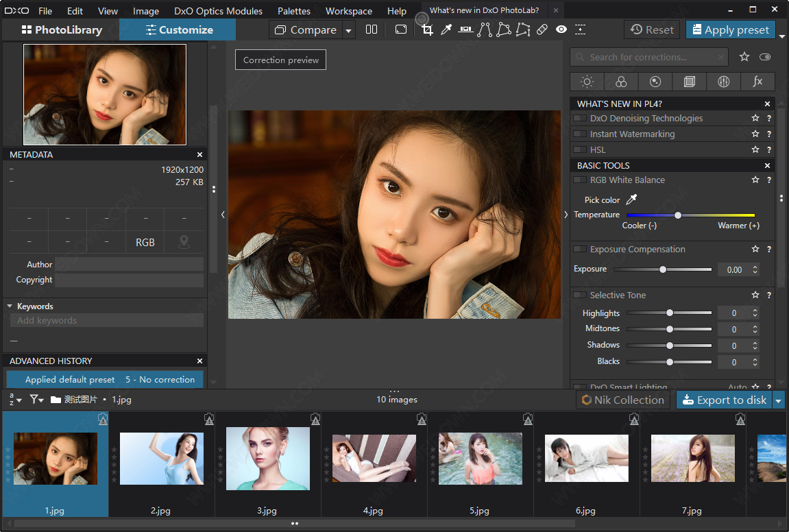Open the fx effects palette icon
Viewport: 789px width, 532px height.
757,82
